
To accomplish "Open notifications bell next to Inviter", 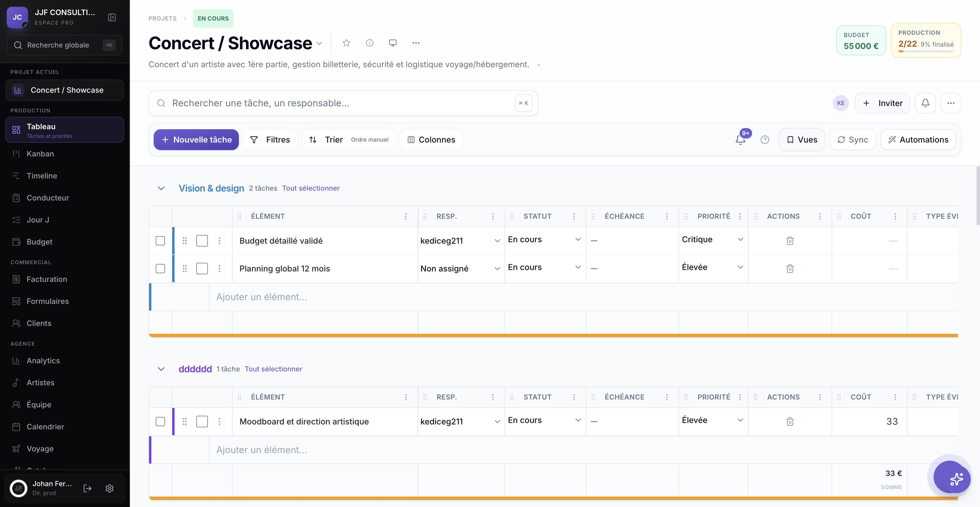I will coord(925,103).
